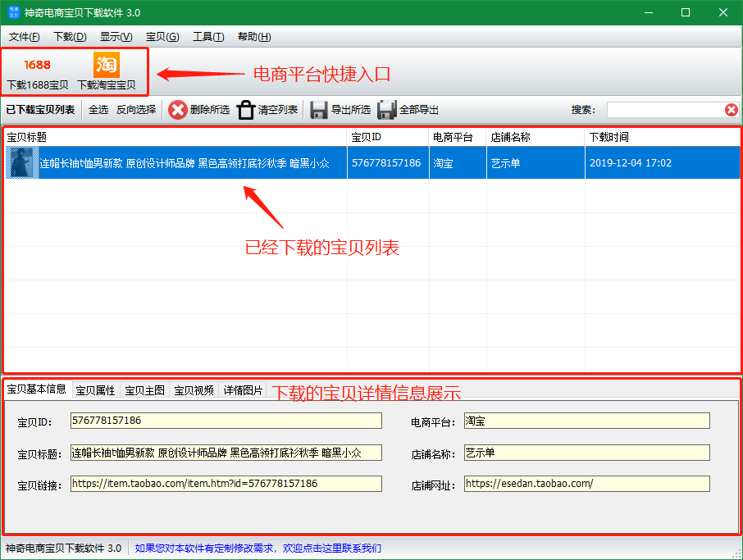Click the contact-us link in status bar
743x560 pixels.
[x=258, y=549]
